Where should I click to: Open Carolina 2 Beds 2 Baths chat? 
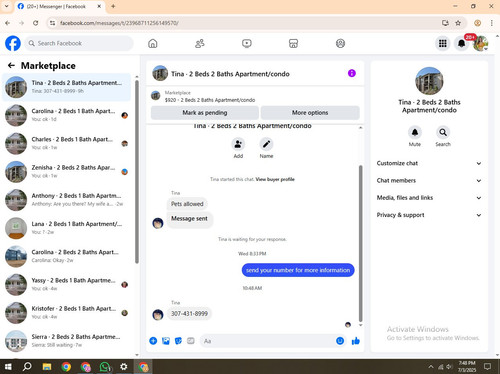click(x=66, y=257)
